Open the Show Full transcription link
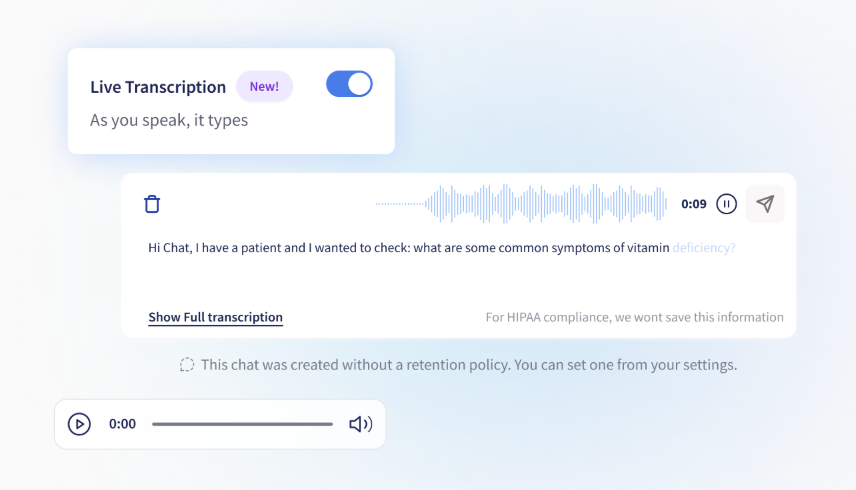Screen dimensions: 856x490 [215, 318]
